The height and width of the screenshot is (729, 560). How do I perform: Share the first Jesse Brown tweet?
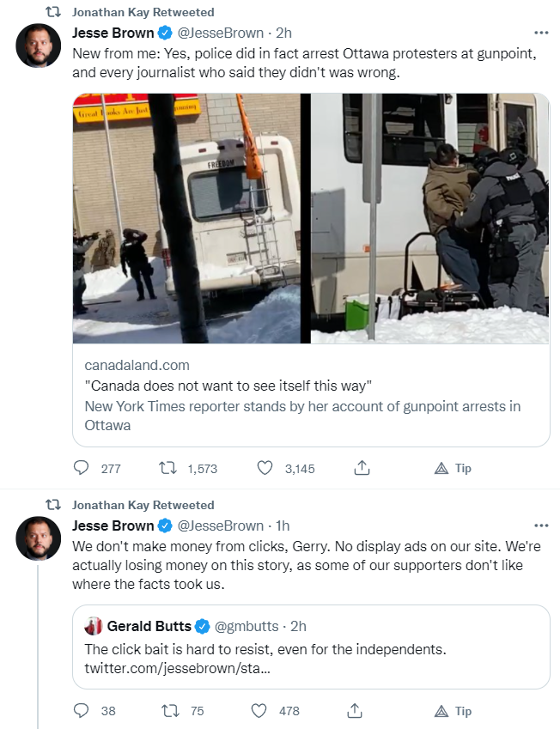click(x=362, y=468)
